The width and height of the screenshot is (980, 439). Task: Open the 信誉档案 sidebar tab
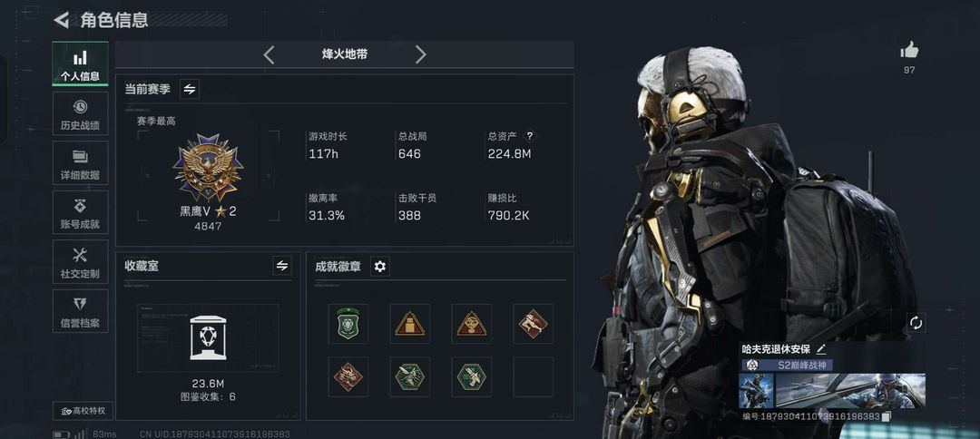[x=80, y=311]
